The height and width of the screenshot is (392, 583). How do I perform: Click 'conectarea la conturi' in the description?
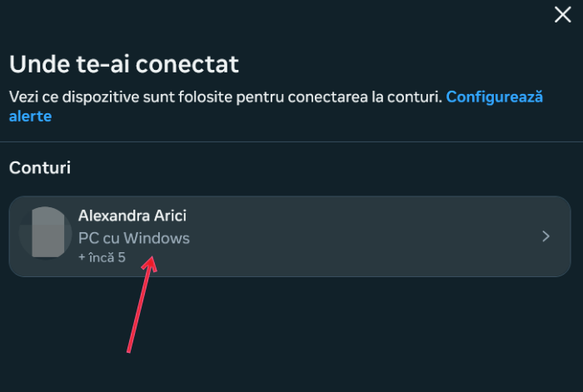(373, 97)
